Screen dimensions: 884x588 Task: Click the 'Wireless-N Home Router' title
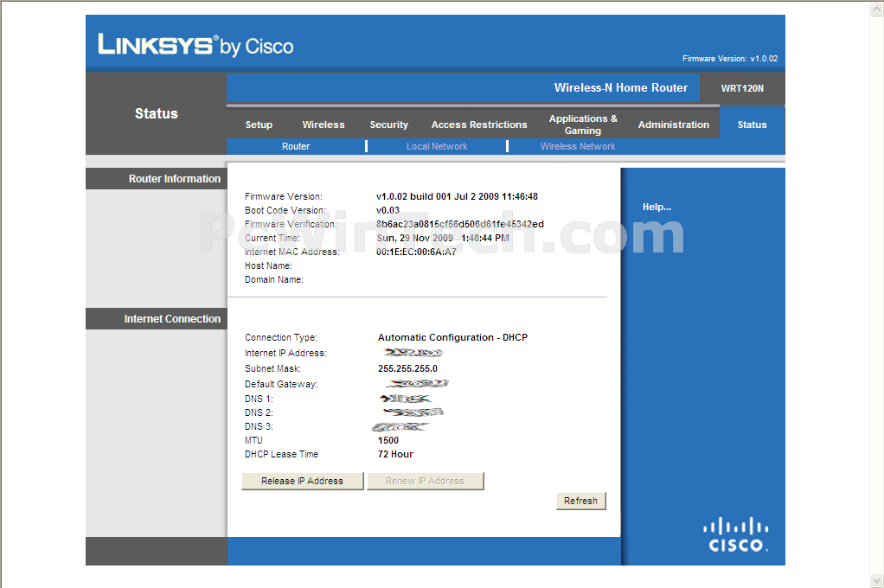(x=621, y=87)
